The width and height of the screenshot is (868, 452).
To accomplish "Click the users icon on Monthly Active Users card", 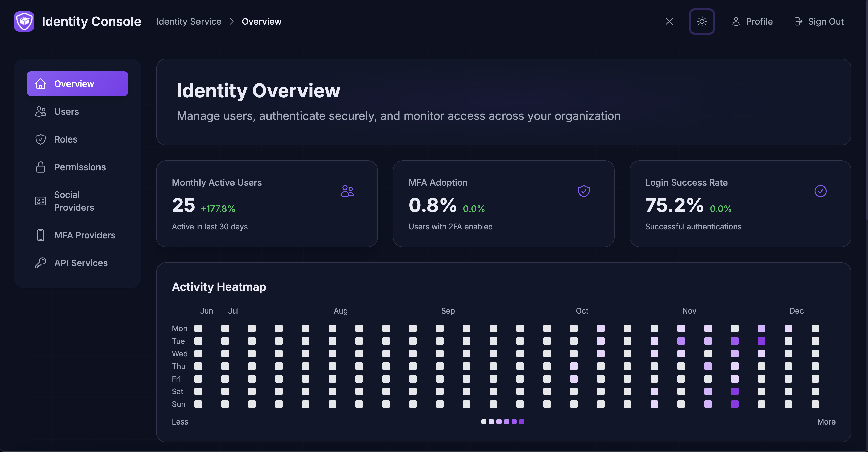I will (x=347, y=191).
